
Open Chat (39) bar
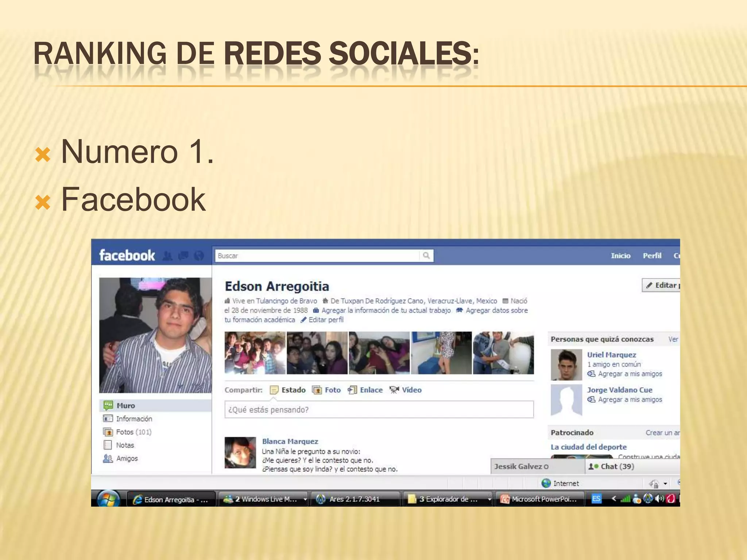coord(632,466)
